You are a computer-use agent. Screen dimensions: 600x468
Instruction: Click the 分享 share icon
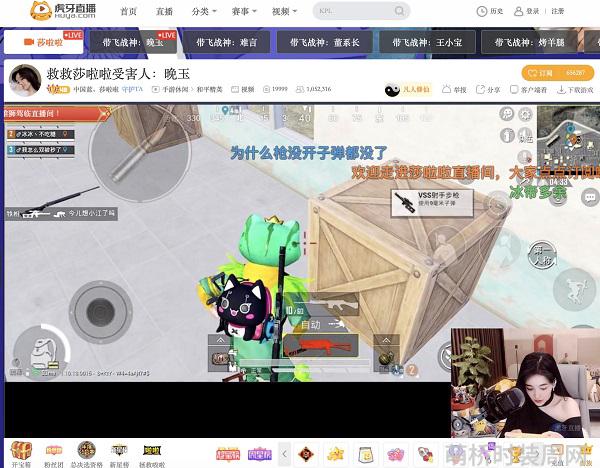480,89
